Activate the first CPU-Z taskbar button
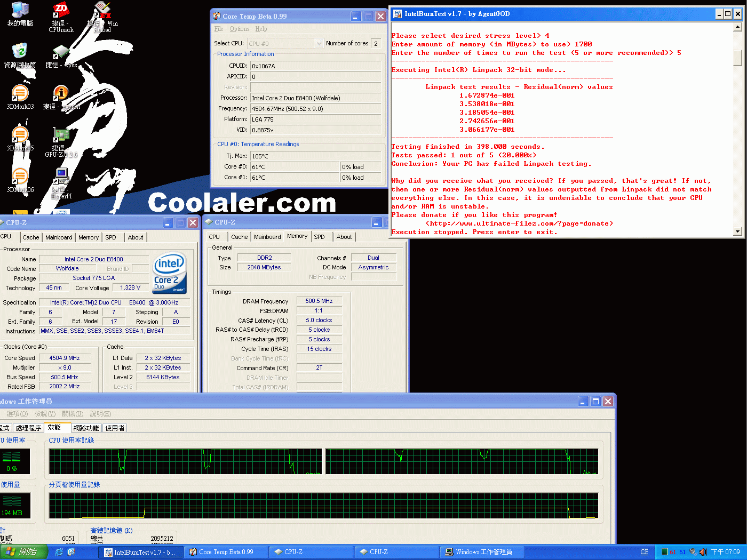This screenshot has width=747, height=560. pos(312,552)
